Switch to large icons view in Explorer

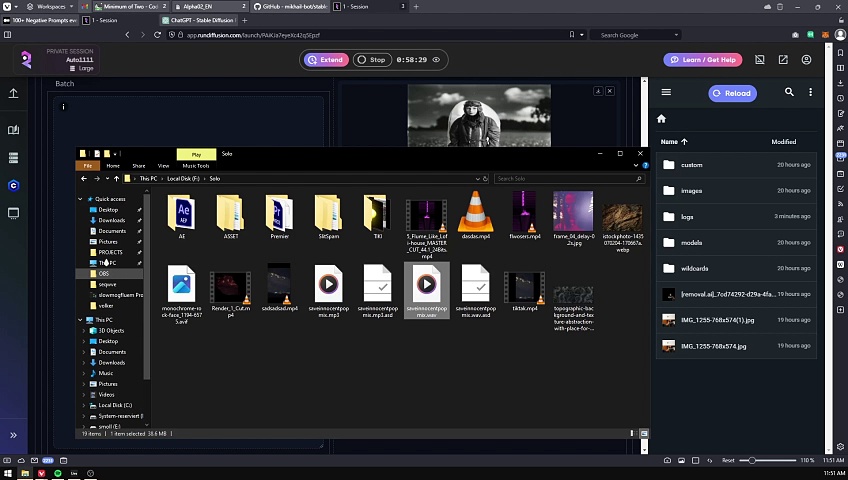(643, 433)
